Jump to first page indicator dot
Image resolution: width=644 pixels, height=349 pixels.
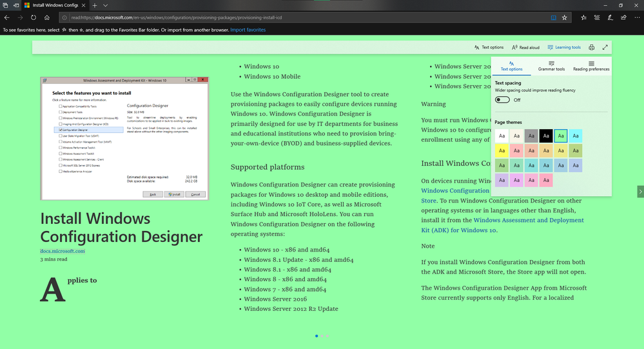click(x=317, y=336)
